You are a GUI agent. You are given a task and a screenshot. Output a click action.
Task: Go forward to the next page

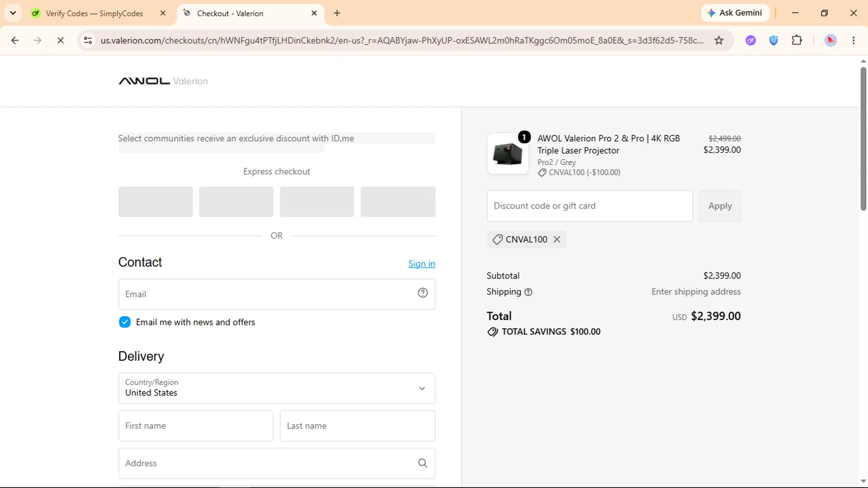[38, 41]
